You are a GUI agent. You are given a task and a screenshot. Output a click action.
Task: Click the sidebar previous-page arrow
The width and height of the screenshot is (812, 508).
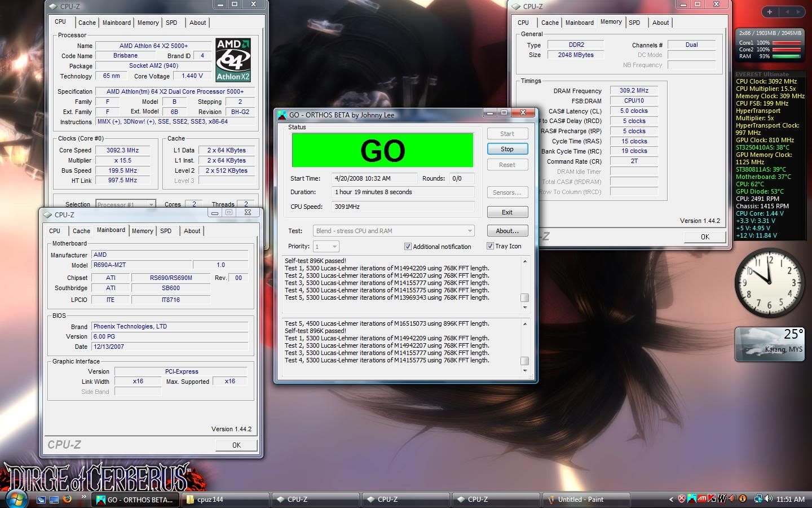coord(788,11)
